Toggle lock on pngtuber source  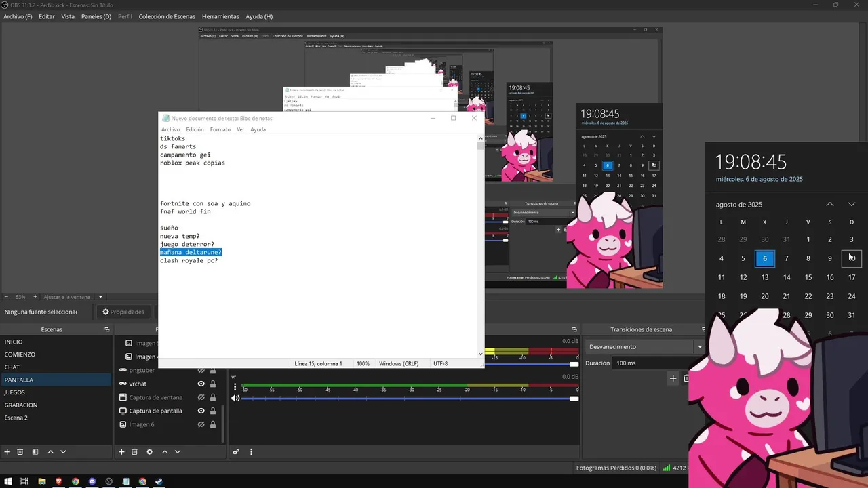click(x=213, y=371)
